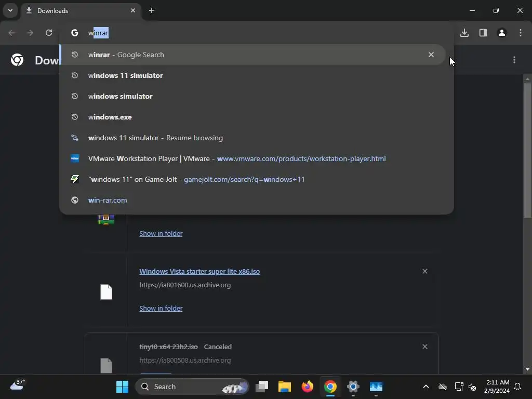This screenshot has height=399, width=532.
Task: Click the Chrome logo on Downloads page
Action: 17,60
